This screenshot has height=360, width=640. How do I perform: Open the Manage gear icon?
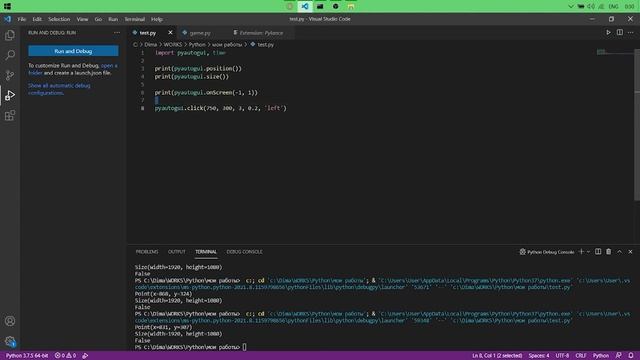(10, 341)
